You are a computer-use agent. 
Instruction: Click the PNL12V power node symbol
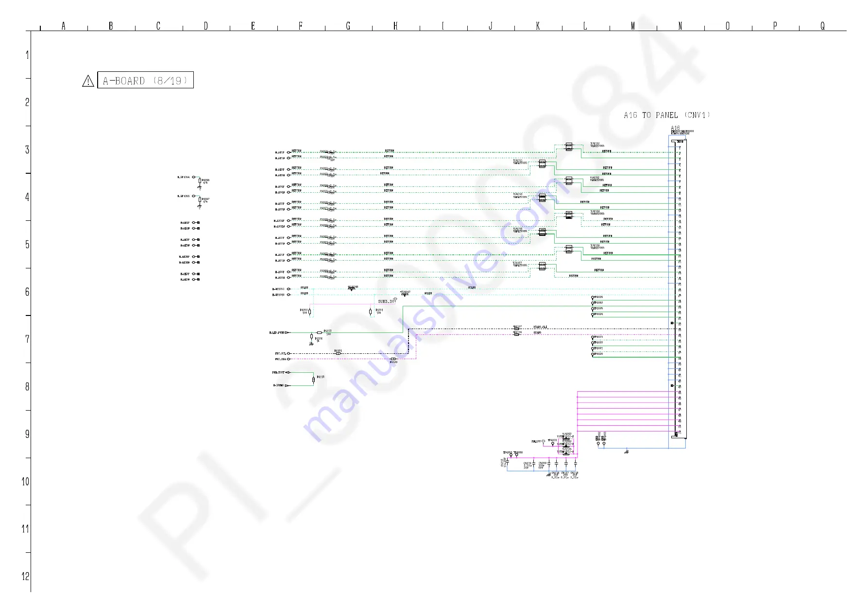(544, 442)
